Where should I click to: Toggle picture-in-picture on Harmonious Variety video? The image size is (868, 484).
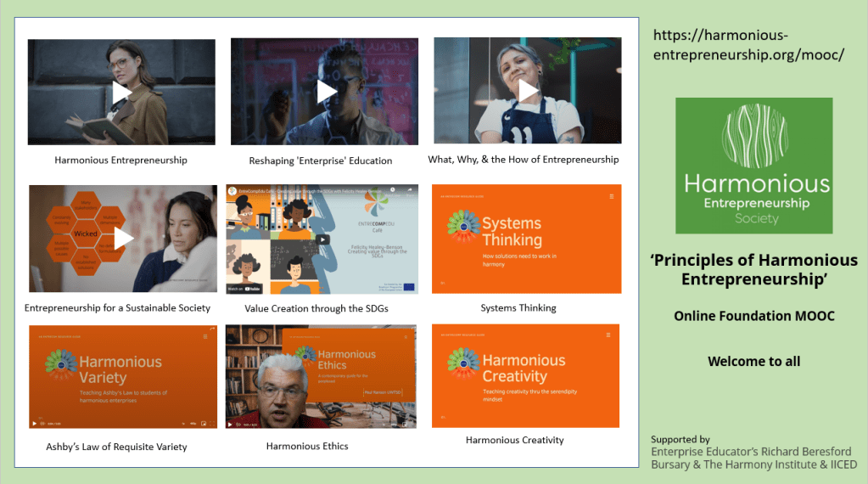point(204,423)
